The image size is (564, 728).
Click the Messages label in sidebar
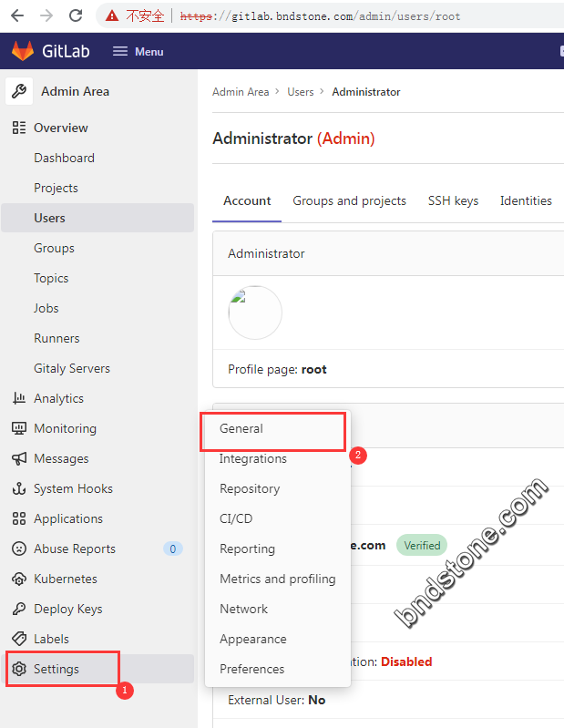(61, 458)
